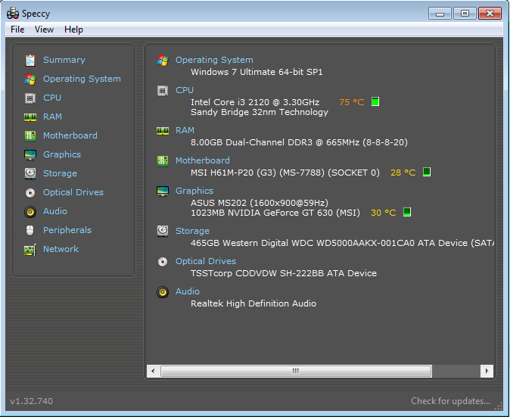The width and height of the screenshot is (510, 420).
Task: Click the Motherboard heading link in summary
Action: [203, 160]
